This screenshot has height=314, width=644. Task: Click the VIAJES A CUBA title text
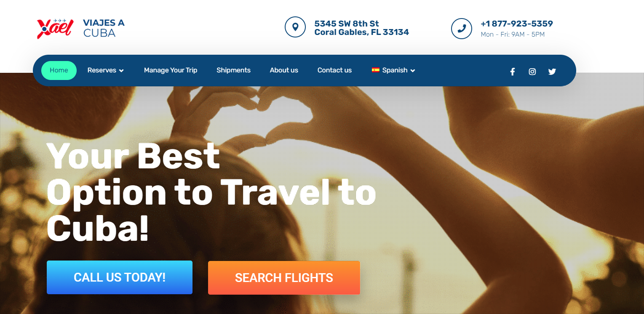[x=104, y=28]
